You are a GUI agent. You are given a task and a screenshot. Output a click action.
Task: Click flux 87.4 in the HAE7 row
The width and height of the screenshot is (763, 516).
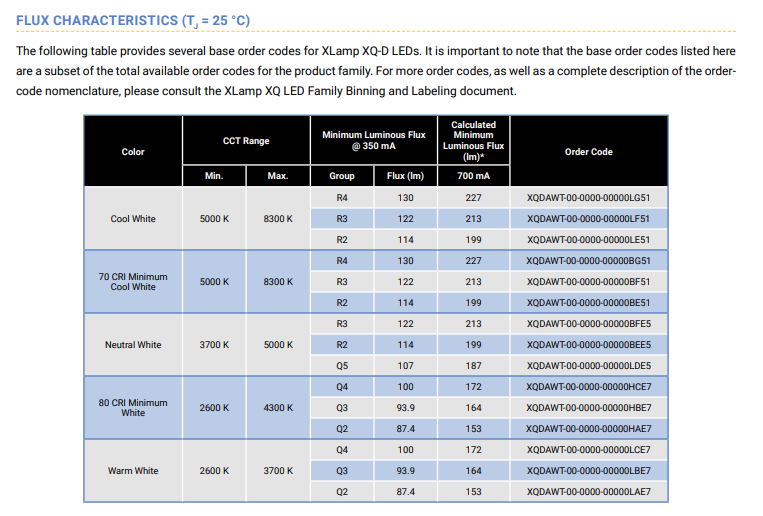click(405, 428)
